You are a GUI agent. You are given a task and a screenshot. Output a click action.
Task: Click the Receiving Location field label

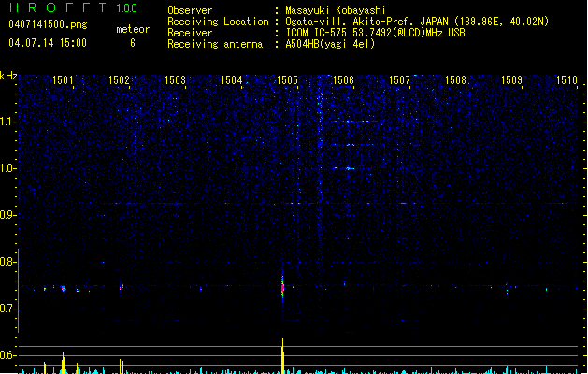pos(218,22)
